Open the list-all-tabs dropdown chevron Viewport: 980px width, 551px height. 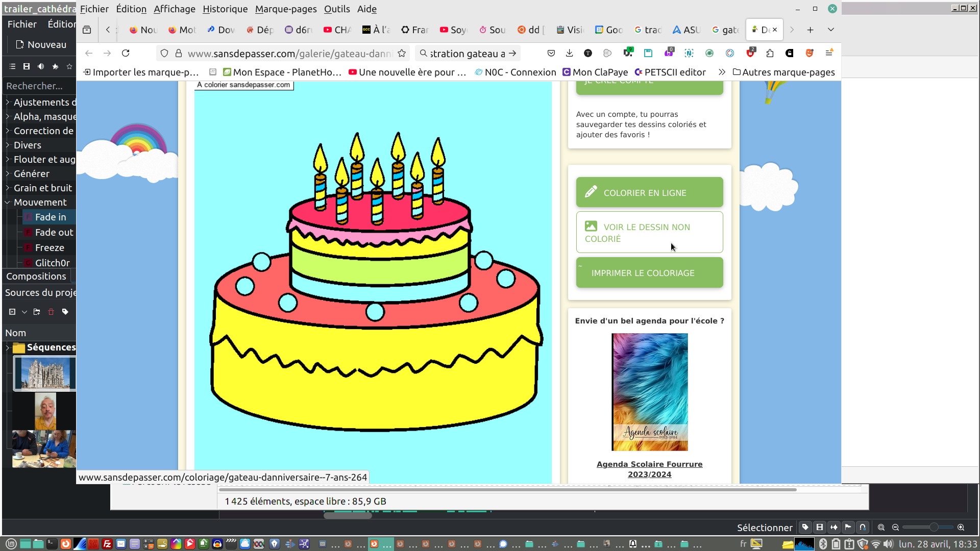coord(830,30)
